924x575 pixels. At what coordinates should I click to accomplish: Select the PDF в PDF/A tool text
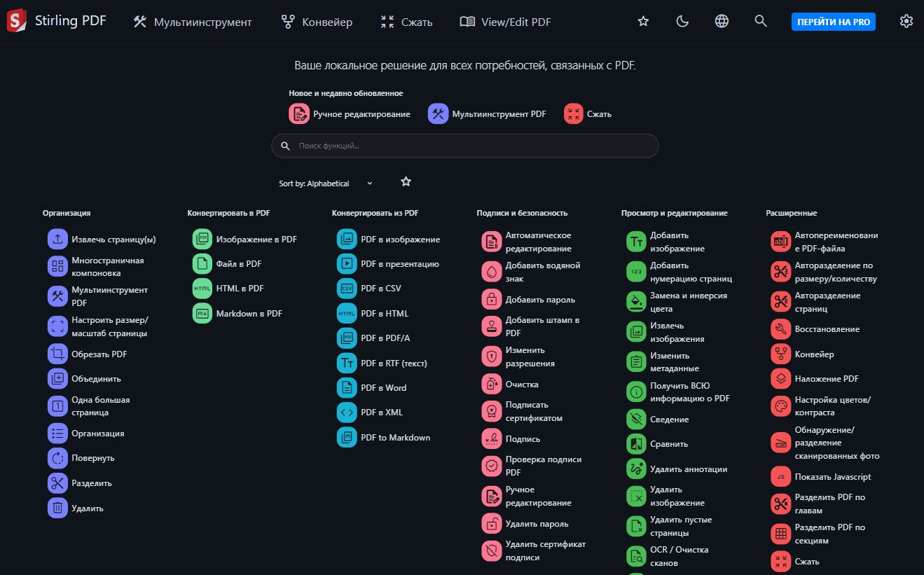(385, 338)
